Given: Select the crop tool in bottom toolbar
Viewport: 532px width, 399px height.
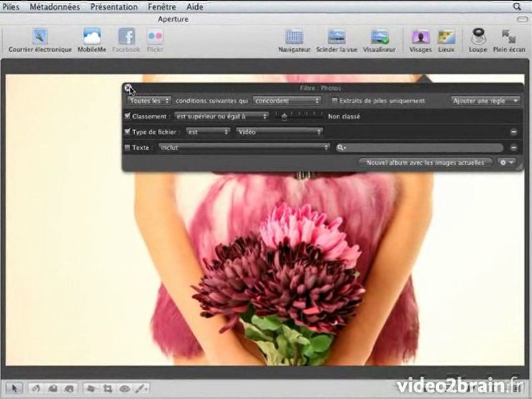Looking at the screenshot, I should click(x=108, y=388).
